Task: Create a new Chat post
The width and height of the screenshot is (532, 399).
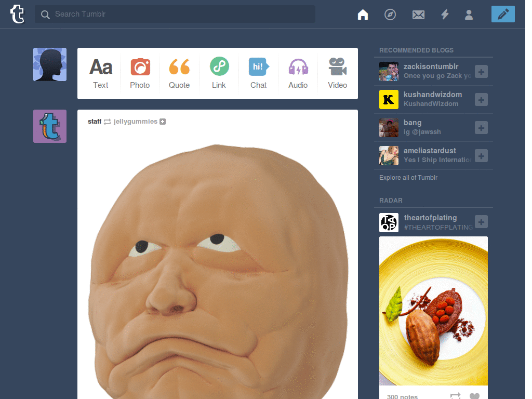Action: [x=259, y=73]
